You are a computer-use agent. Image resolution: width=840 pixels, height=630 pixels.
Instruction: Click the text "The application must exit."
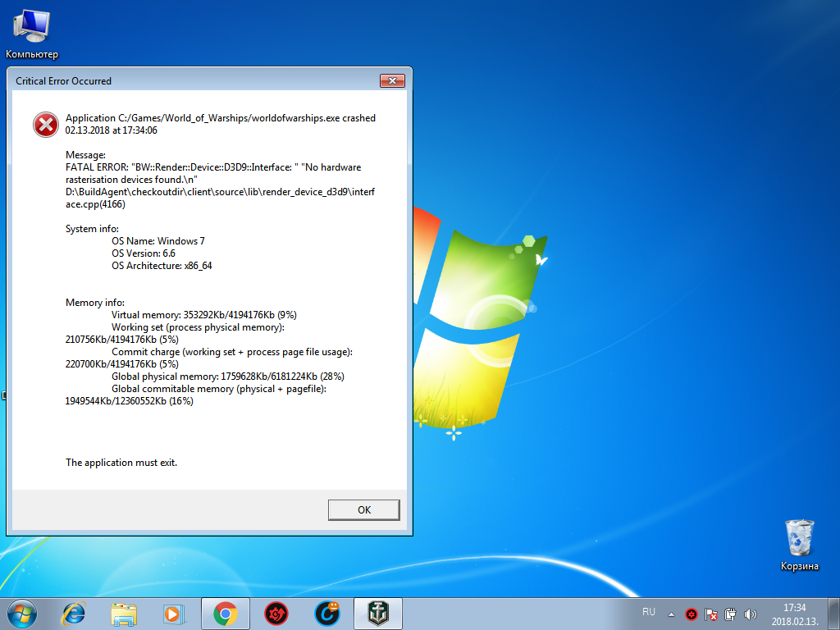pos(121,463)
